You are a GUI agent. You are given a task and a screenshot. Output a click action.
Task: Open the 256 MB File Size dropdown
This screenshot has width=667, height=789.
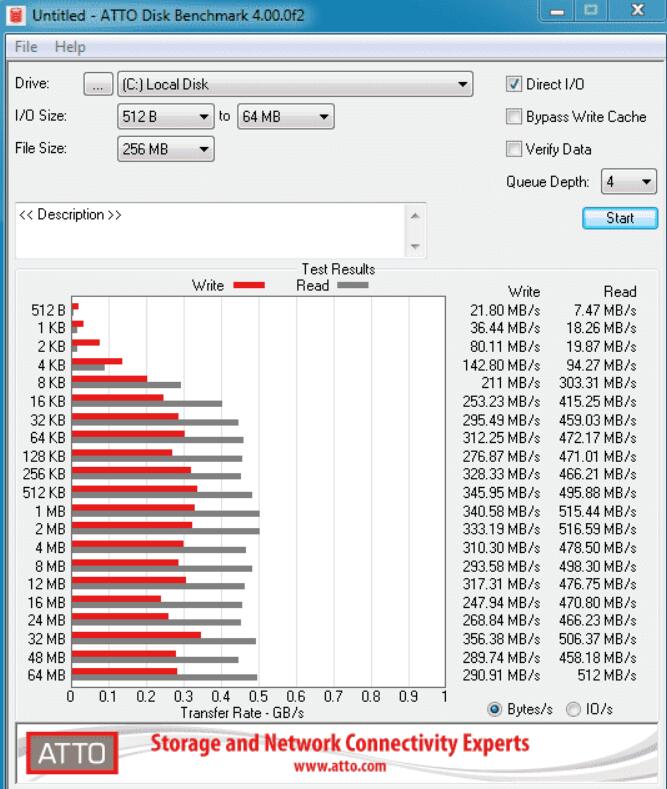[165, 149]
